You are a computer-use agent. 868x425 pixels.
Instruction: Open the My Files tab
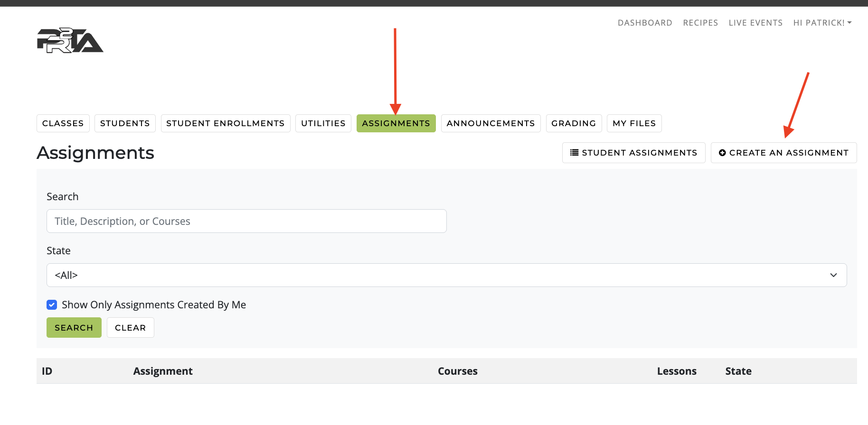634,123
